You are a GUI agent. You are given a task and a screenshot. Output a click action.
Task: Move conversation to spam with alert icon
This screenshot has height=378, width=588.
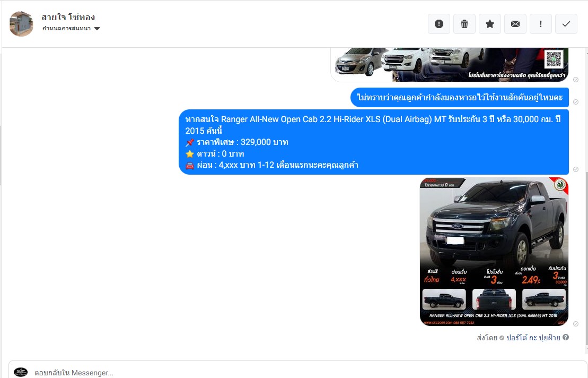coord(439,24)
